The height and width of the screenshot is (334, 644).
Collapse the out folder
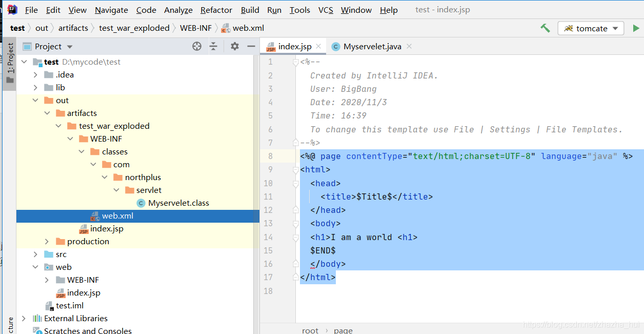pos(35,101)
